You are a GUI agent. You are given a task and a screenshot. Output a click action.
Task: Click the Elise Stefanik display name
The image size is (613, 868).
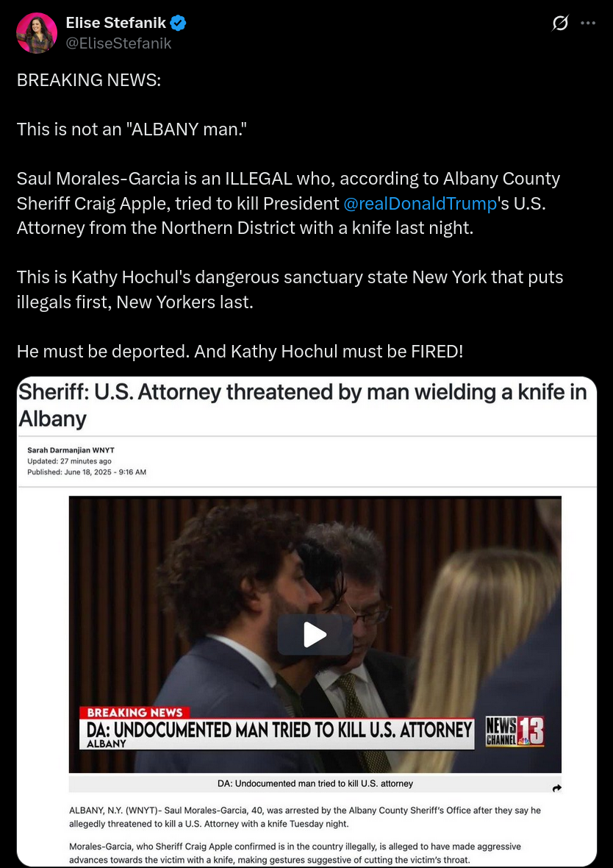pyautogui.click(x=115, y=23)
